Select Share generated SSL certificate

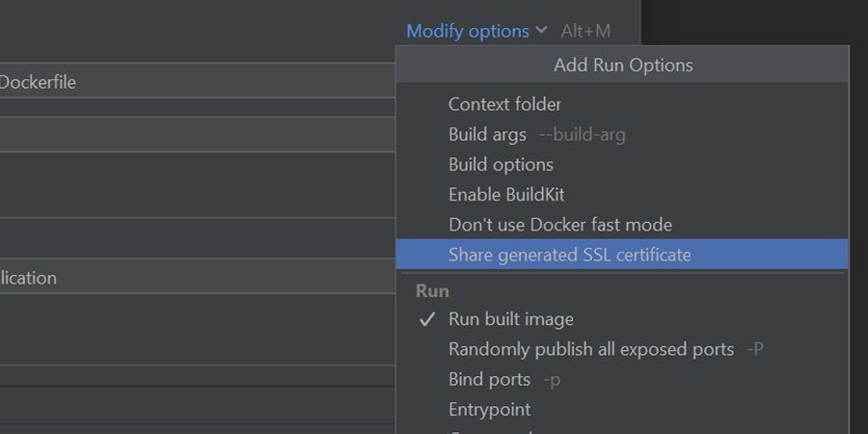click(569, 255)
